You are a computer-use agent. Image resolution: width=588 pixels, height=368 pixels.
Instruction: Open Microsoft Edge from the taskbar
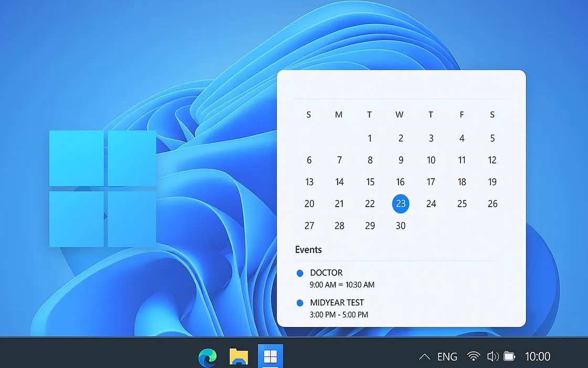208,356
